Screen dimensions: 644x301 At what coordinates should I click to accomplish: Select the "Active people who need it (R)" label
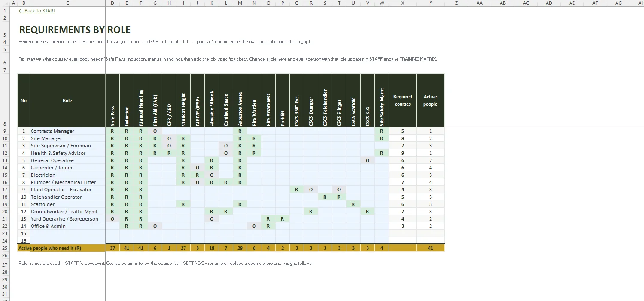(61, 248)
